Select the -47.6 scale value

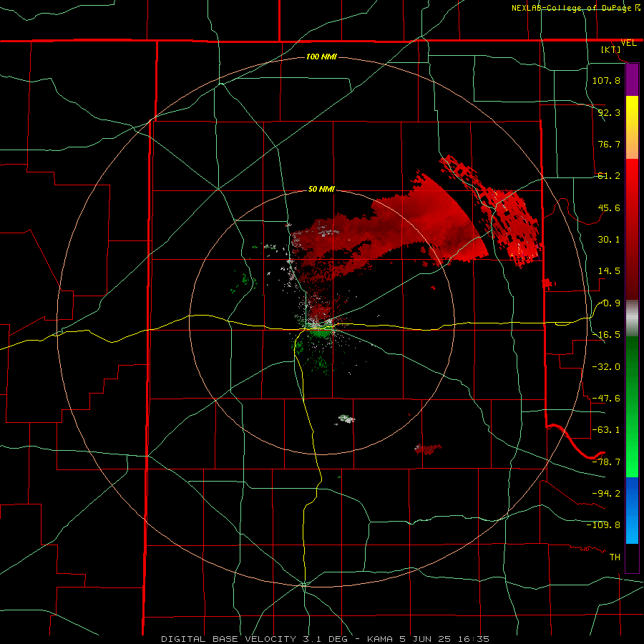click(606, 399)
